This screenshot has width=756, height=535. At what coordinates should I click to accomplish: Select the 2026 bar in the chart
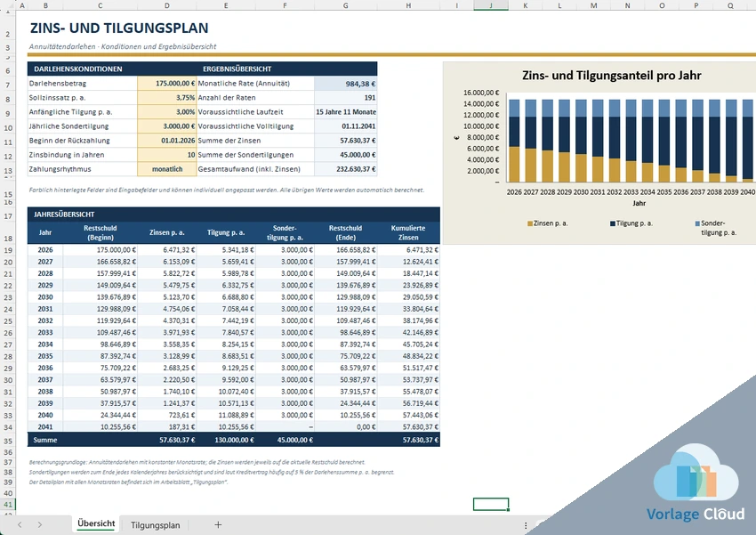pyautogui.click(x=514, y=141)
